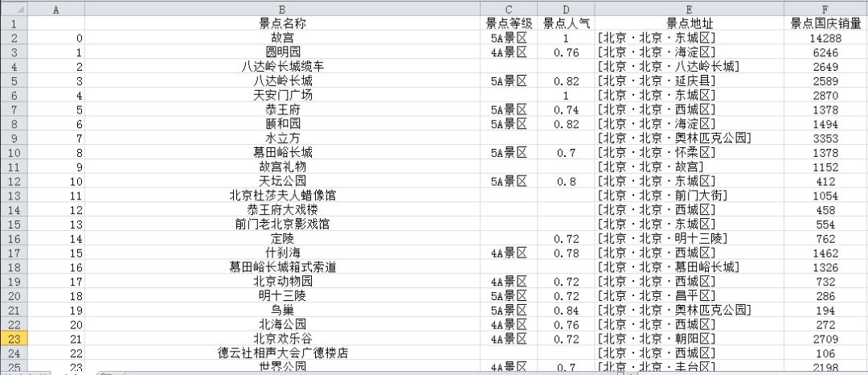Select column F header
Screen dimensions: 868x375
pyautogui.click(x=825, y=8)
